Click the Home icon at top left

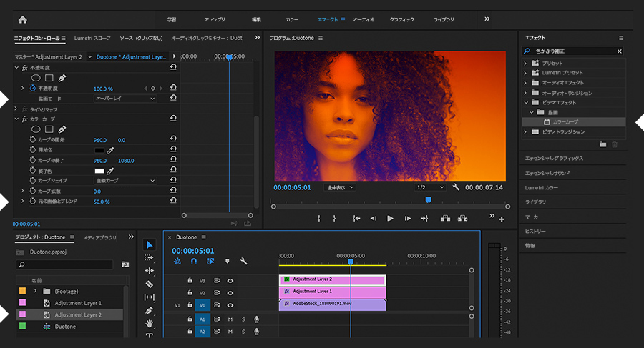[22, 19]
